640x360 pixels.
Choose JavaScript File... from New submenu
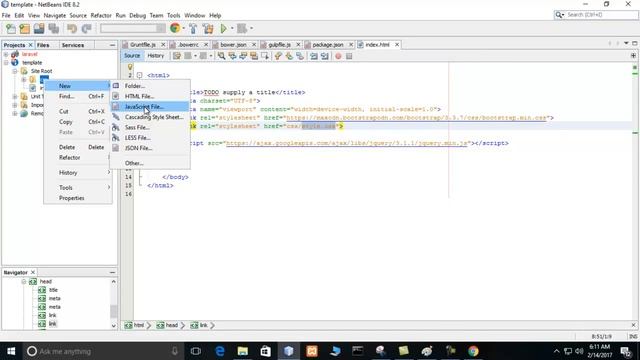pyautogui.click(x=150, y=107)
